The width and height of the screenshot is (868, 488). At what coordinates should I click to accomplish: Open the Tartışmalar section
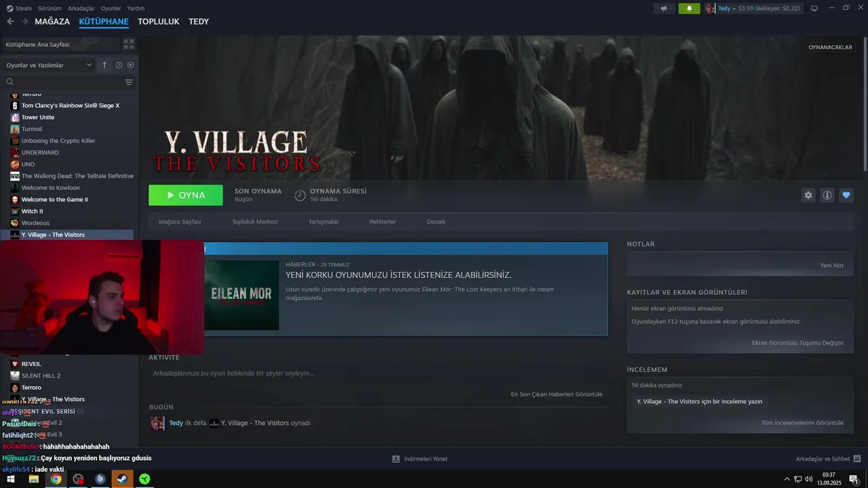(x=323, y=222)
